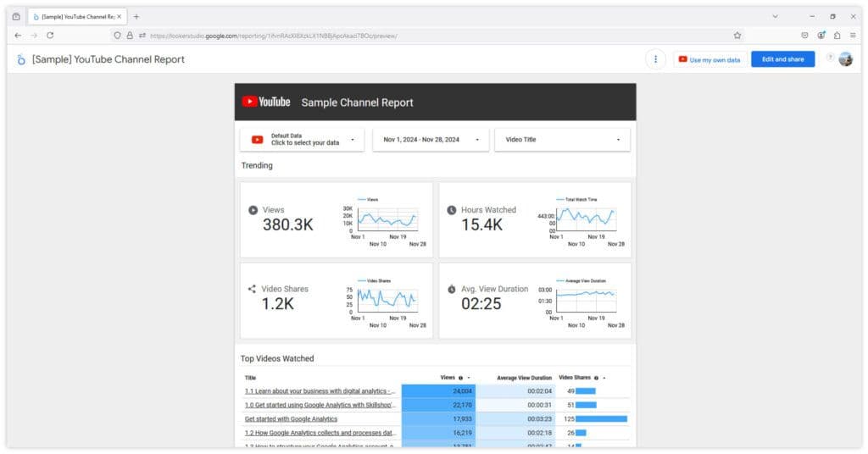The width and height of the screenshot is (868, 454).
Task: Click the Top Videos Watched heading
Action: [x=277, y=358]
